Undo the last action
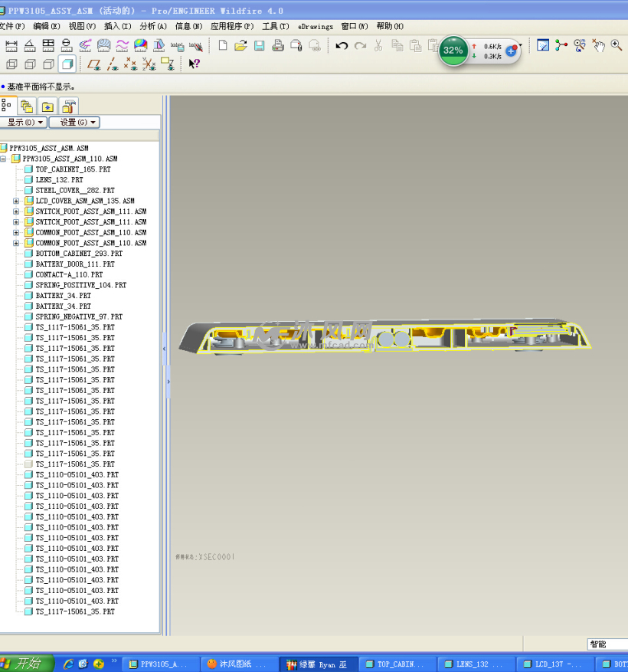Image resolution: width=628 pixels, height=672 pixels. pyautogui.click(x=342, y=45)
